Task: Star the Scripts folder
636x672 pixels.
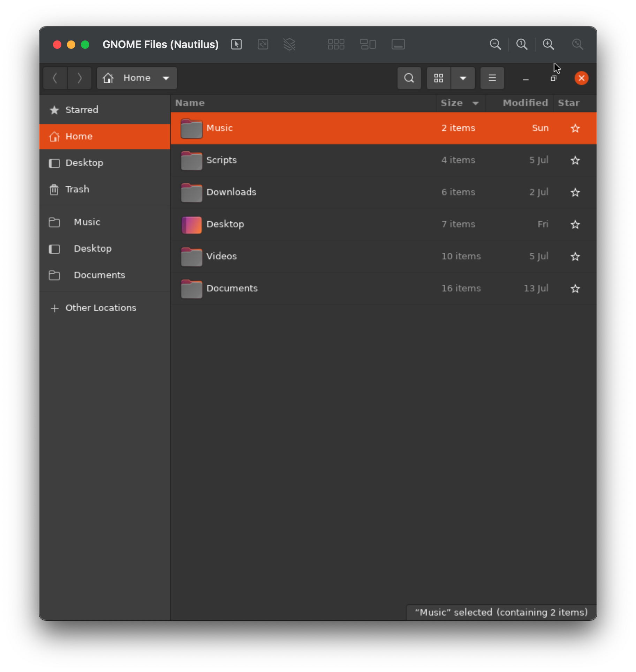Action: (575, 160)
